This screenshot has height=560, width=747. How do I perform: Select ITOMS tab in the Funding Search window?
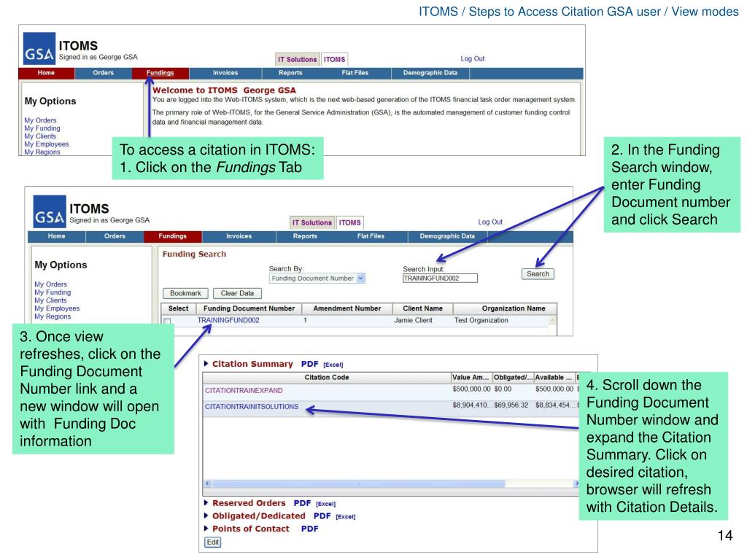pyautogui.click(x=350, y=223)
